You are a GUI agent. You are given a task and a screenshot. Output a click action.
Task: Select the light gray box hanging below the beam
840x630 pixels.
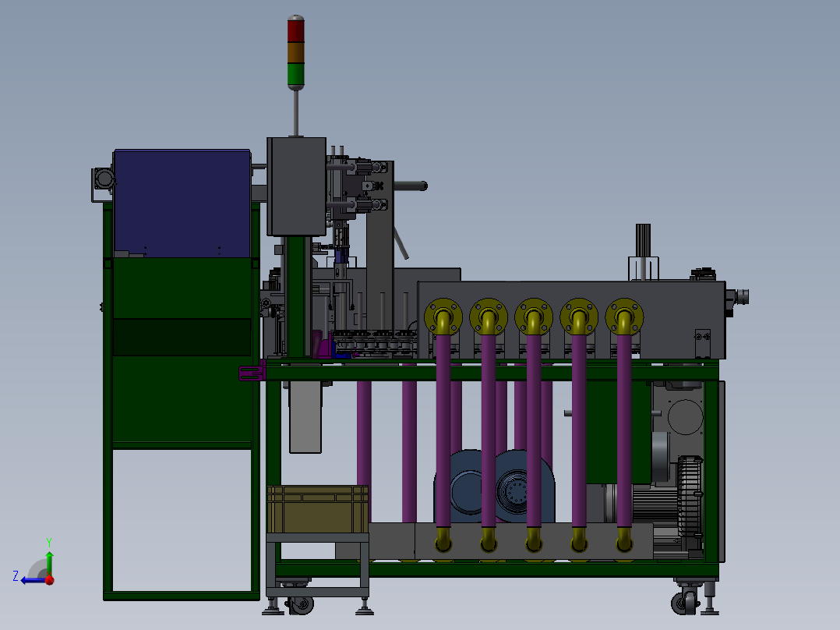click(x=305, y=417)
